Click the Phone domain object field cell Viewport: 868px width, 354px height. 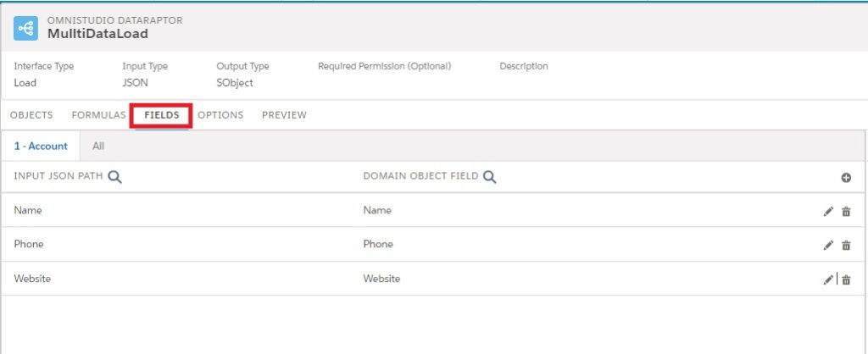(378, 244)
